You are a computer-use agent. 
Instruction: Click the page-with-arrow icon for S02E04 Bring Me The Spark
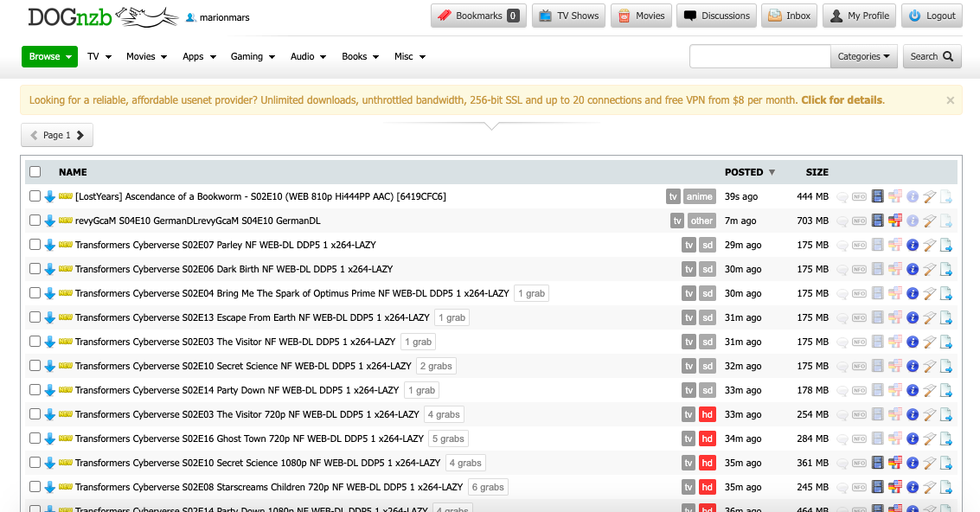coord(946,293)
